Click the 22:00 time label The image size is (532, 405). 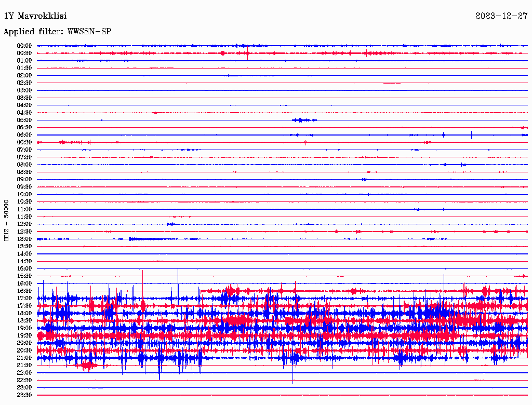pyautogui.click(x=24, y=373)
